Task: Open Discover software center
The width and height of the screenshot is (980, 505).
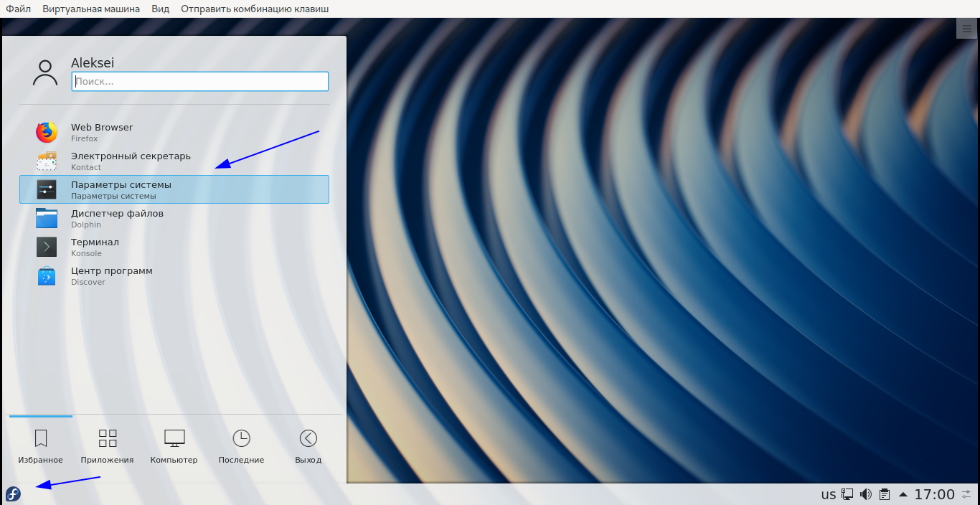Action: (111, 275)
